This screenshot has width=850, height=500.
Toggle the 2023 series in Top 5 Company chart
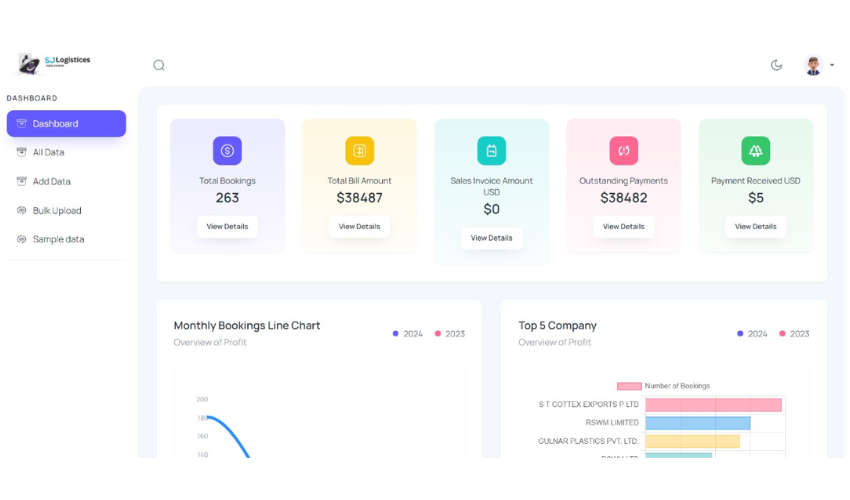coord(794,334)
